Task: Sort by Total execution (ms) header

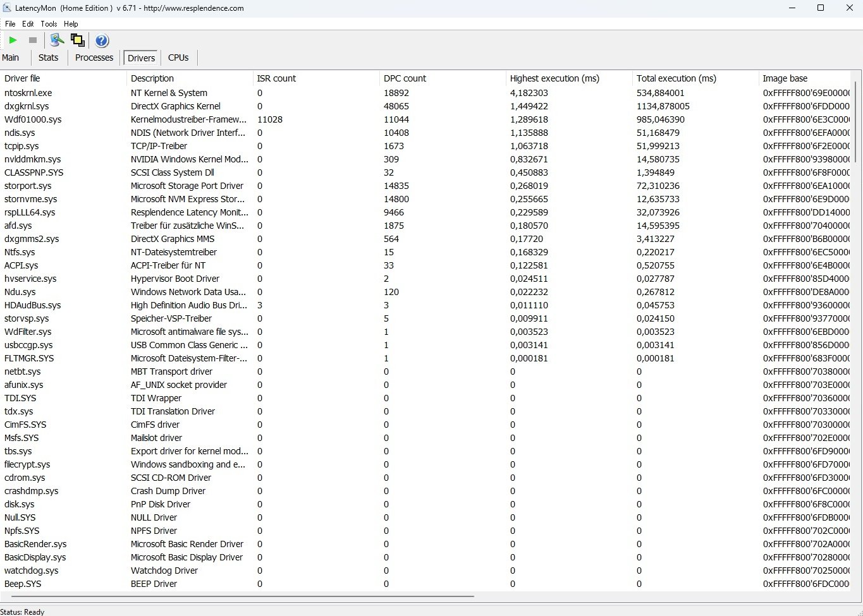Action: pos(695,78)
